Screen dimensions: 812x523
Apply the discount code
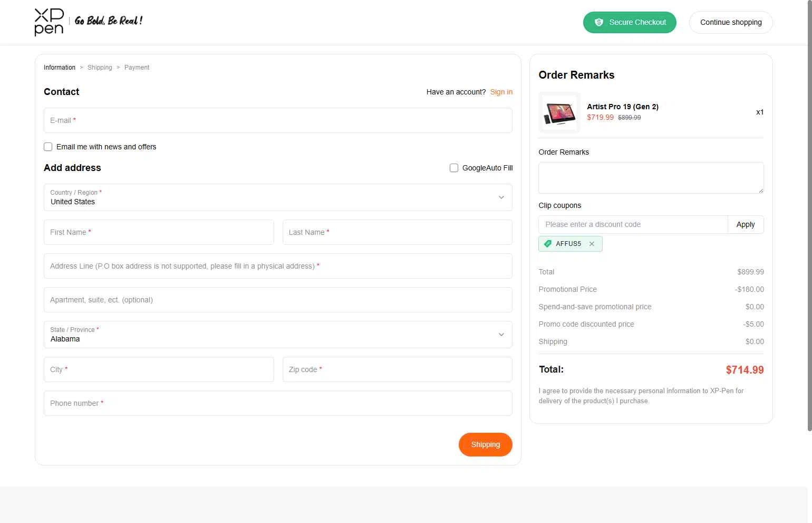pos(746,224)
